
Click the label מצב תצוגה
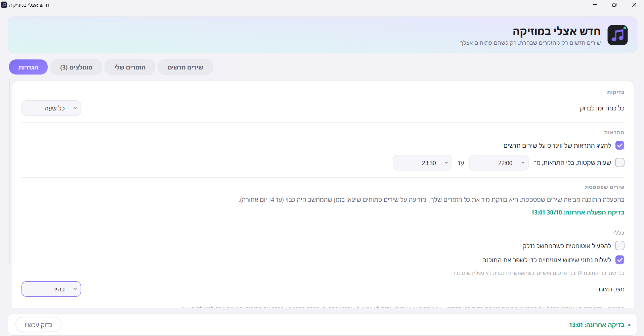tap(610, 289)
